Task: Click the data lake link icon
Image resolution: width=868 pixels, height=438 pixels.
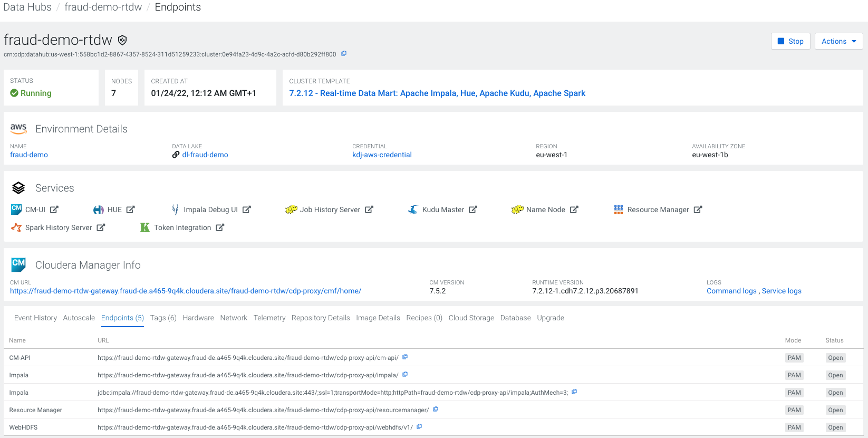Action: (176, 155)
